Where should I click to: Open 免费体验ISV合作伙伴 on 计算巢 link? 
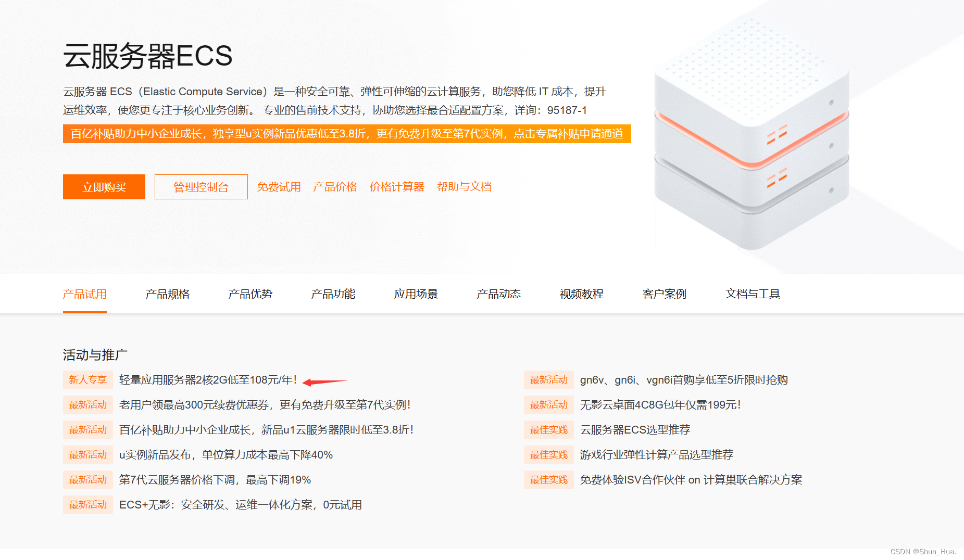[691, 480]
